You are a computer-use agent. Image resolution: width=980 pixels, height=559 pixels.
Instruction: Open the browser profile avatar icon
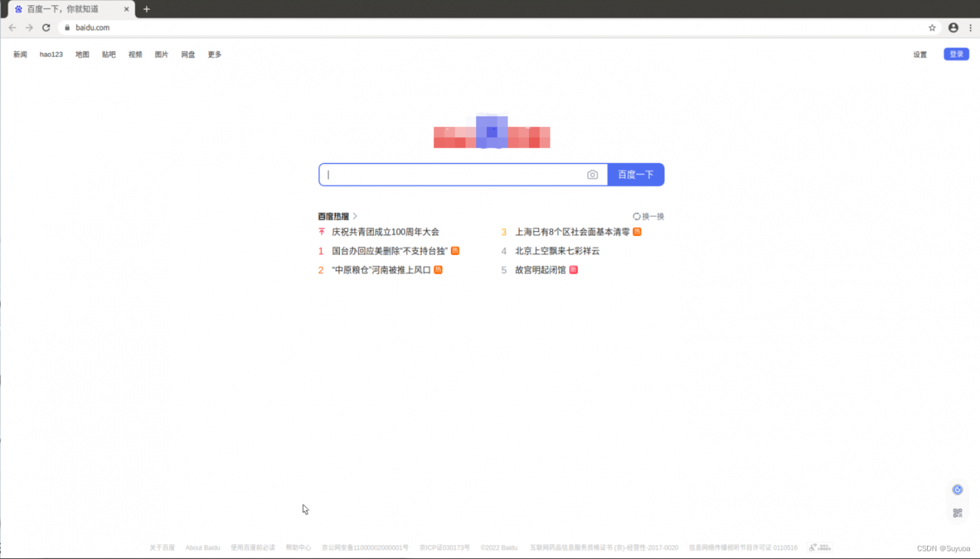click(x=953, y=28)
